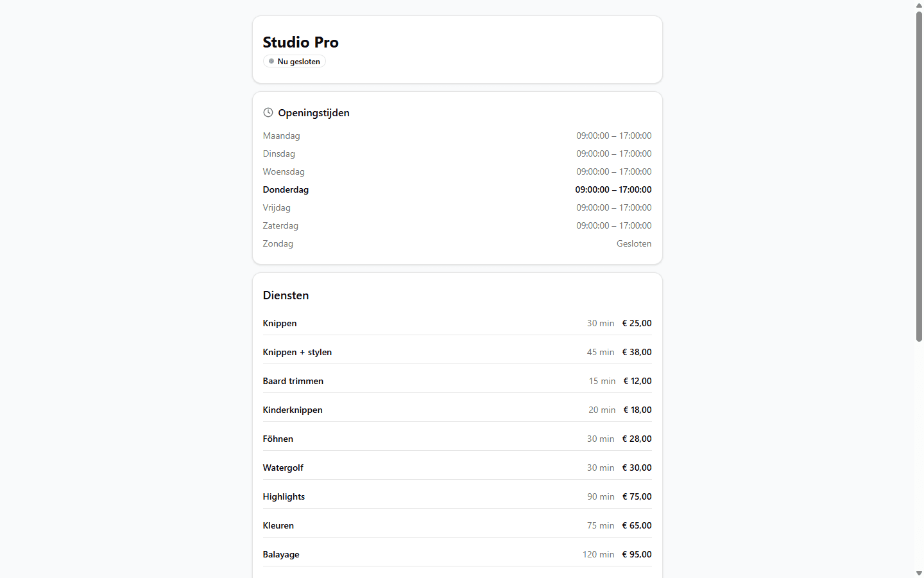Click the € 12,00 Baard trimmen price
The width and height of the screenshot is (924, 578).
pyautogui.click(x=638, y=381)
